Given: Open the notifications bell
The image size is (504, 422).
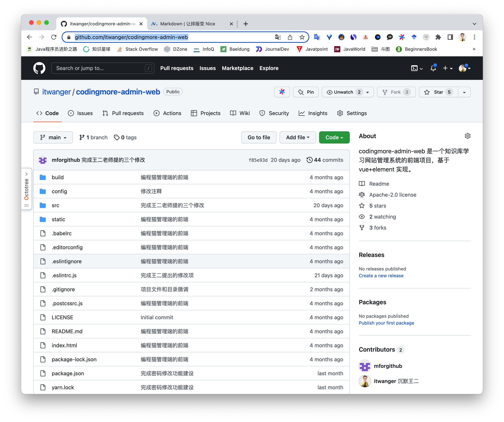Looking at the screenshot, I should click(433, 68).
